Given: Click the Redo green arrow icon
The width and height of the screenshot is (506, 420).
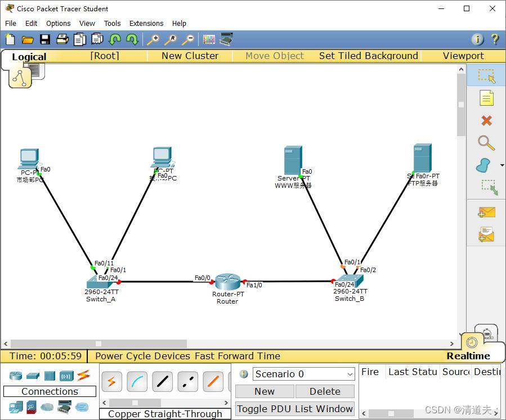Looking at the screenshot, I should (132, 39).
